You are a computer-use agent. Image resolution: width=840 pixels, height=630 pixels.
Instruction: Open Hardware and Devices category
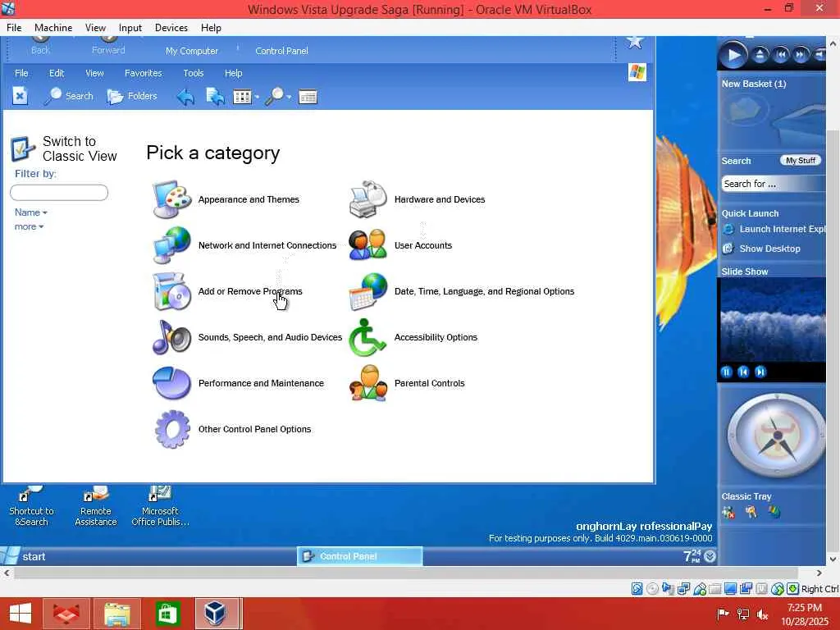coord(417,199)
